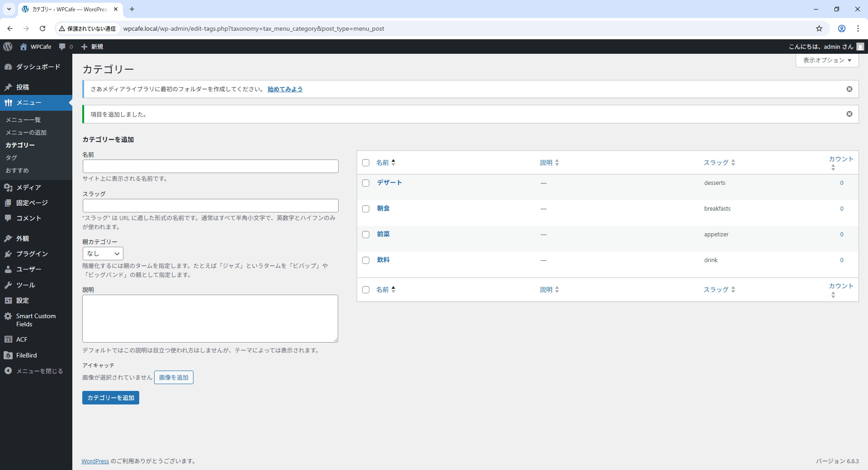Open the comments bubble icon in admin bar

tap(62, 47)
